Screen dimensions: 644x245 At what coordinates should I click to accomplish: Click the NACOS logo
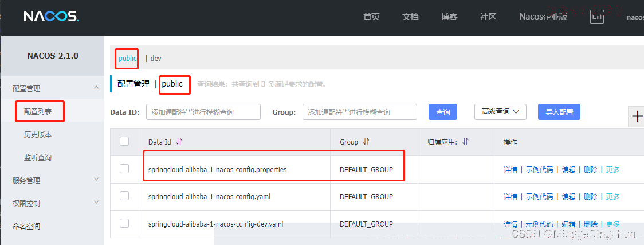(x=52, y=17)
